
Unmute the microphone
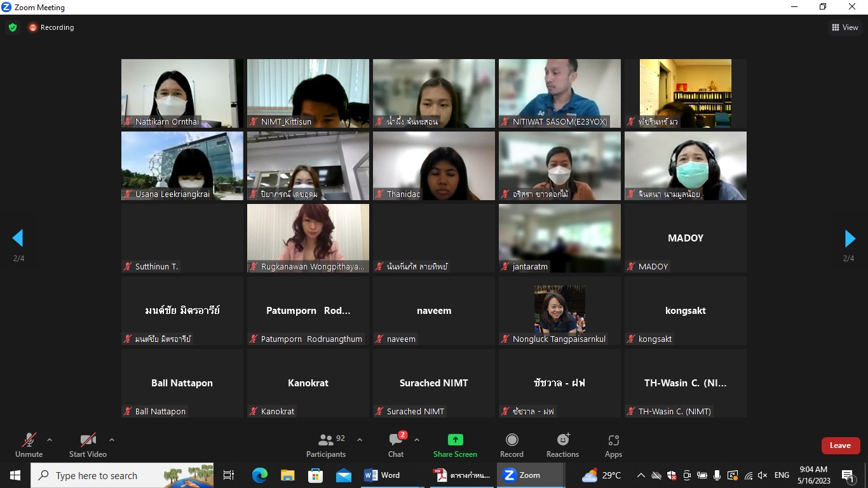(29, 445)
